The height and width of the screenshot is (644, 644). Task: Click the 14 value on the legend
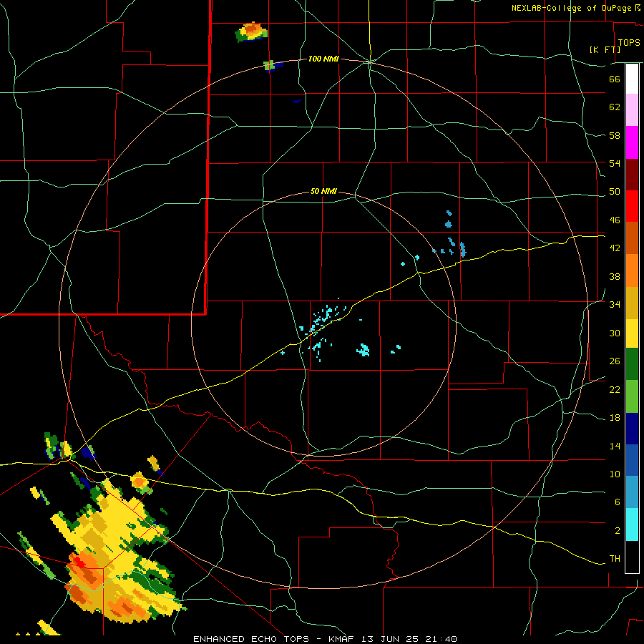[x=615, y=446]
